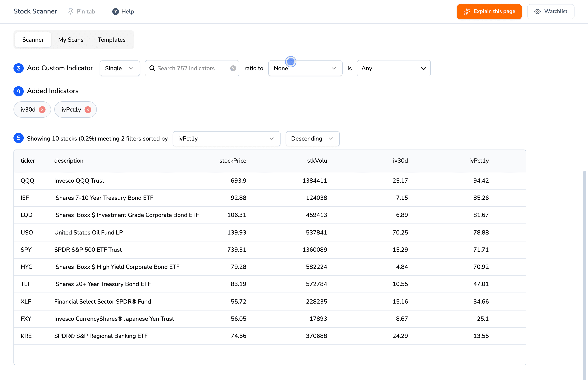Click the magnifier icon in indicator search
This screenshot has width=588, height=382.
coord(153,68)
